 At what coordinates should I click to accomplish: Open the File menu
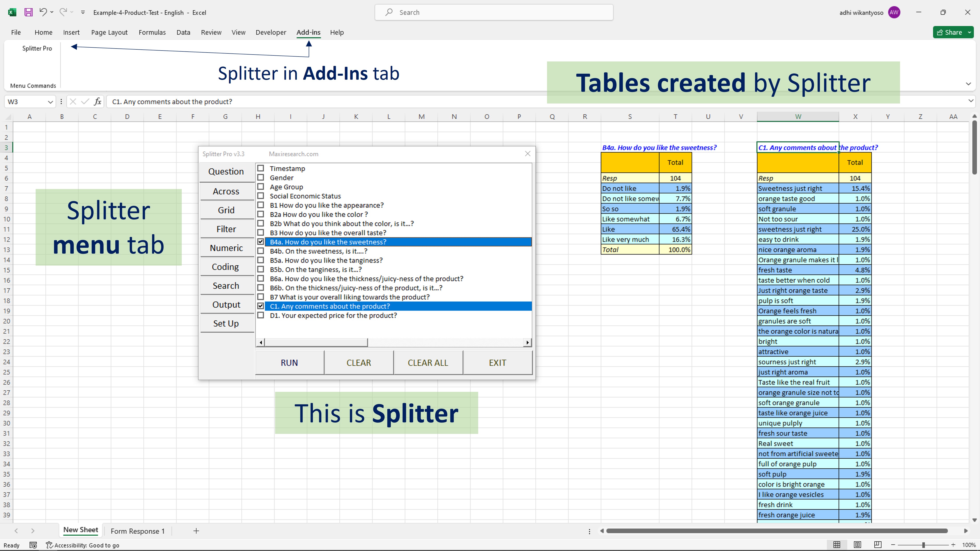point(16,32)
